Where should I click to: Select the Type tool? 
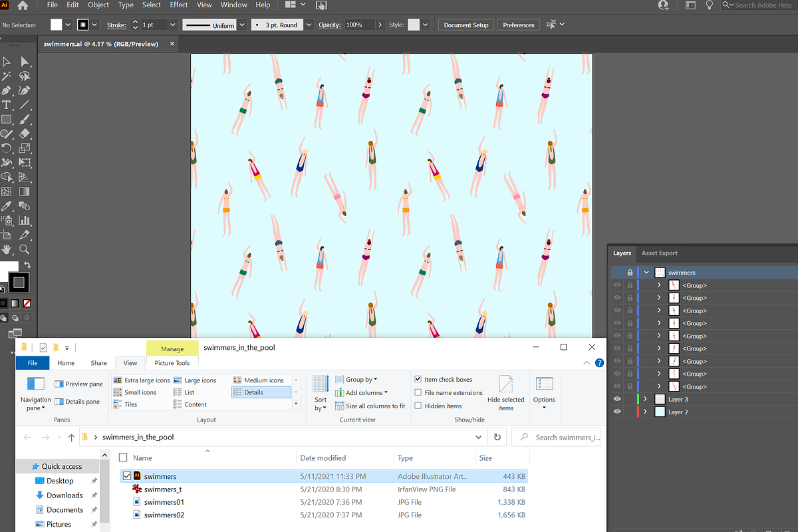7,105
